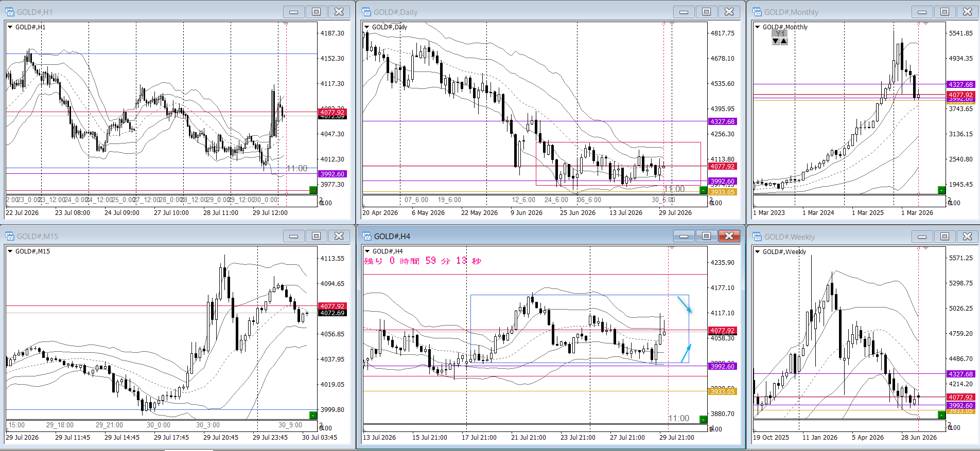980x451 pixels.
Task: Click the orange 3933.05 price label in H4 chart
Action: point(723,392)
